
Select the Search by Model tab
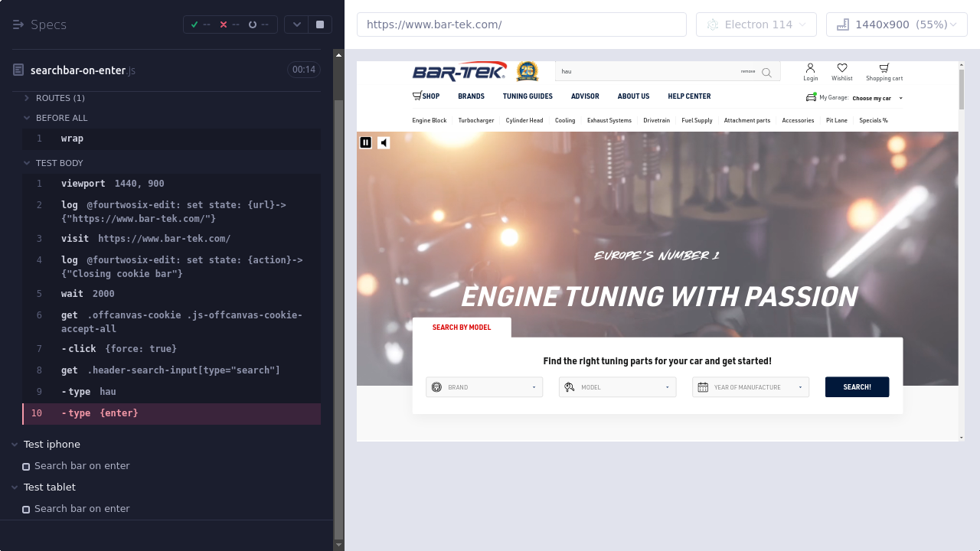[462, 328]
